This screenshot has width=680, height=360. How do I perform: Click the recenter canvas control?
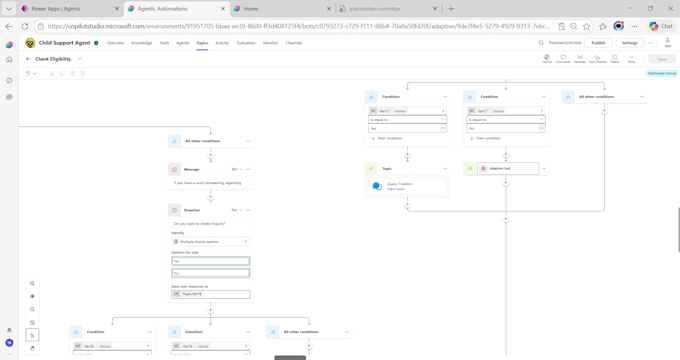32,296
